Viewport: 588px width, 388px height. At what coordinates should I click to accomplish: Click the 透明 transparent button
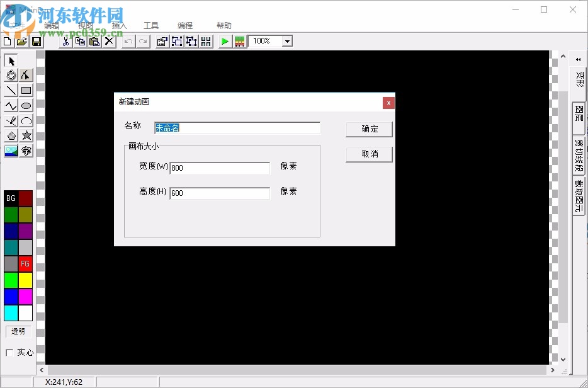[18, 331]
